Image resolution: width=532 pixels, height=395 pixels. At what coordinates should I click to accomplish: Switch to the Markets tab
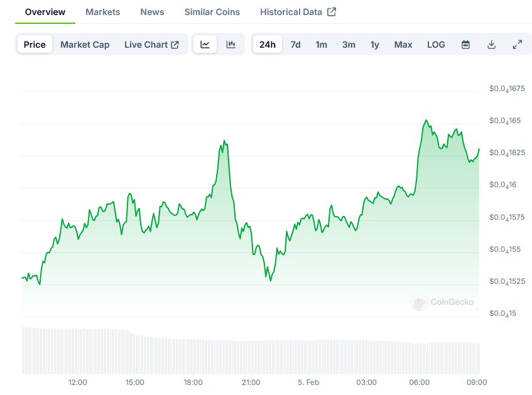[102, 12]
